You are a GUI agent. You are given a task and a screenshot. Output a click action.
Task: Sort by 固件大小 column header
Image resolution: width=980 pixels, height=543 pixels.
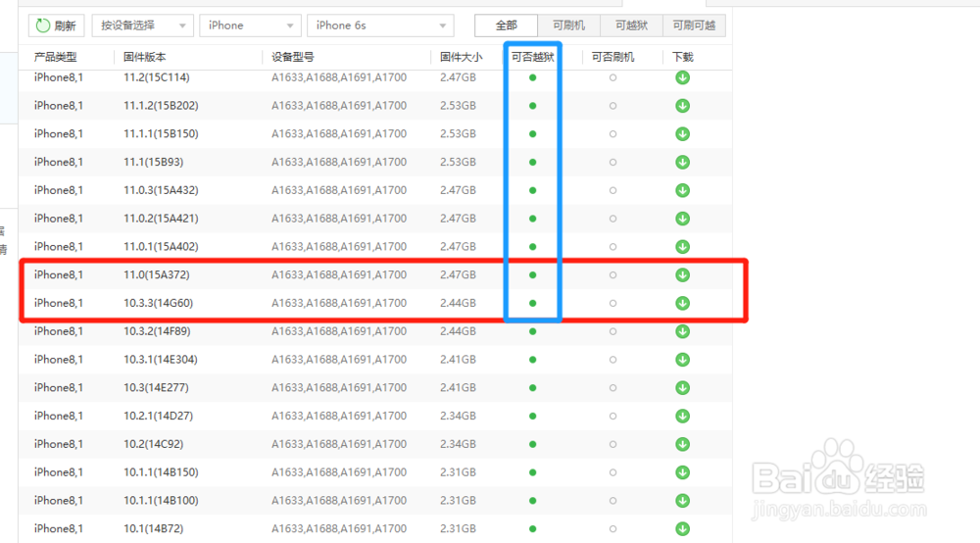(x=461, y=57)
